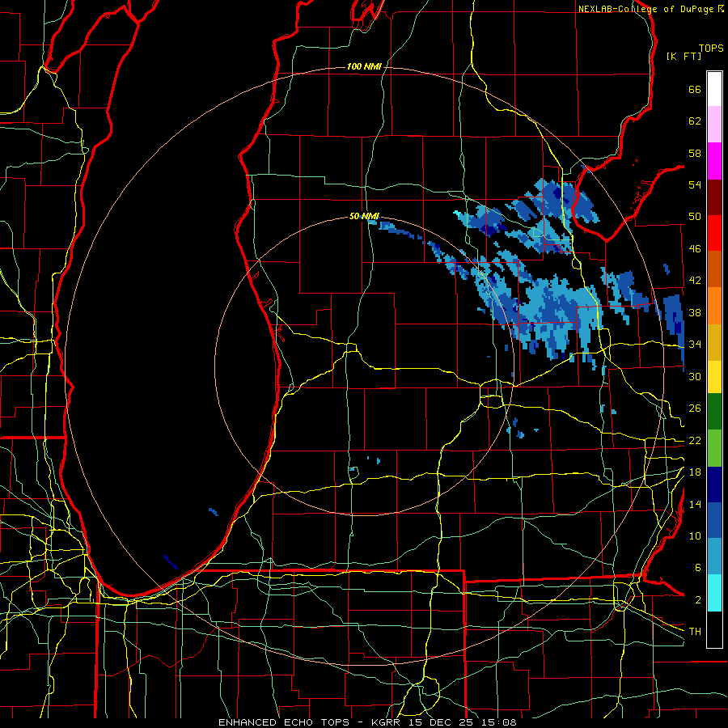Image resolution: width=728 pixels, height=728 pixels.
Task: Select legend value 46
Action: 695,249
